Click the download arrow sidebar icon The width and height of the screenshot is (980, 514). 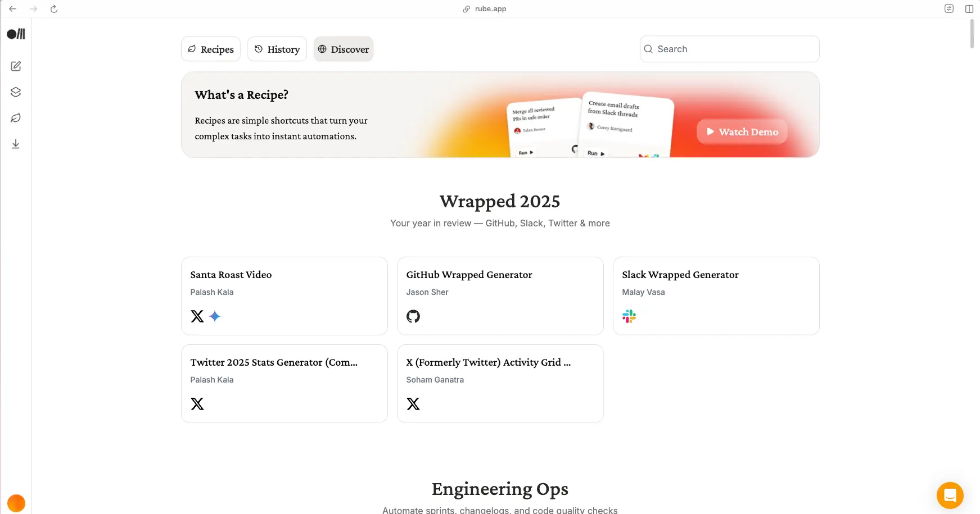click(x=16, y=144)
